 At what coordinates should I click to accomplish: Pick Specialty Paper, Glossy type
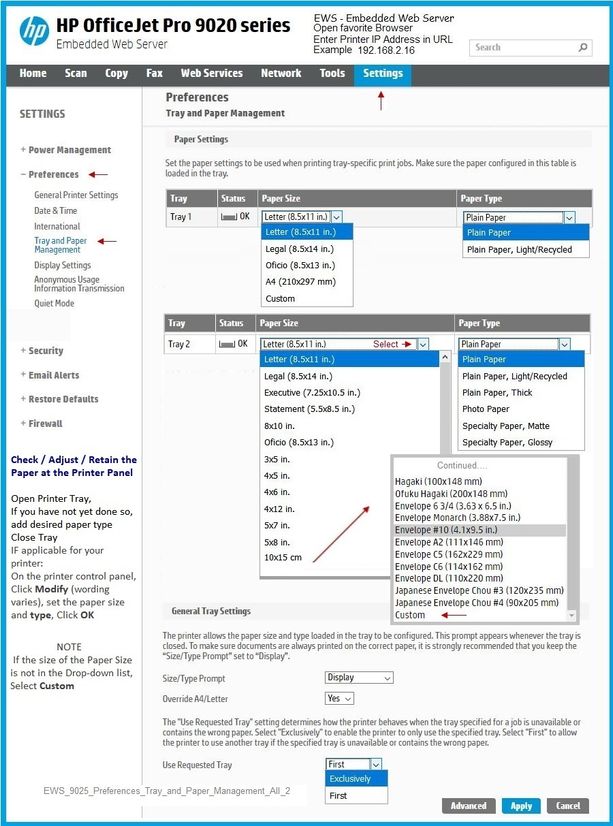521,442
